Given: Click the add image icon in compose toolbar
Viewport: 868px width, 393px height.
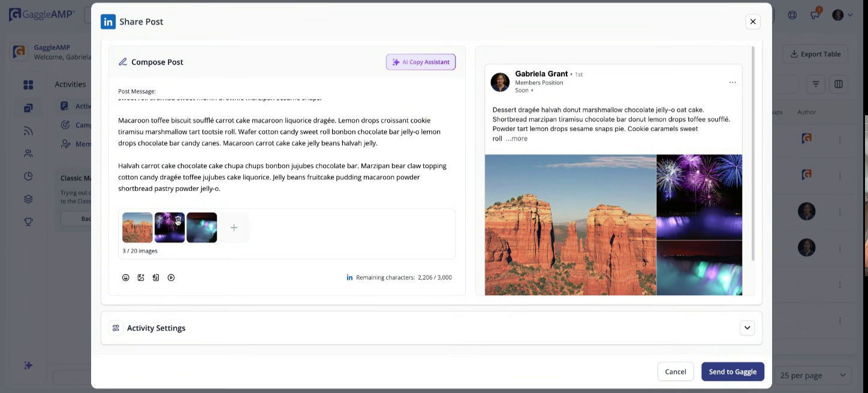Looking at the screenshot, I should click(x=141, y=278).
